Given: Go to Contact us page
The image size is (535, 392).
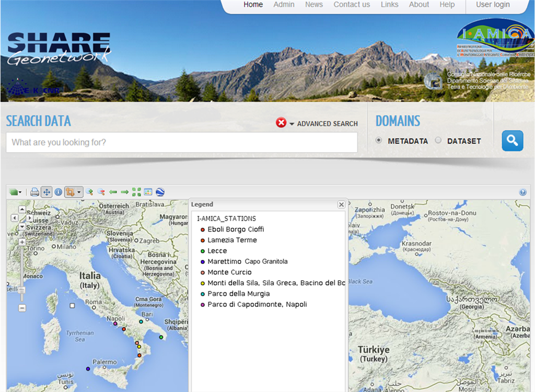Looking at the screenshot, I should [x=352, y=4].
